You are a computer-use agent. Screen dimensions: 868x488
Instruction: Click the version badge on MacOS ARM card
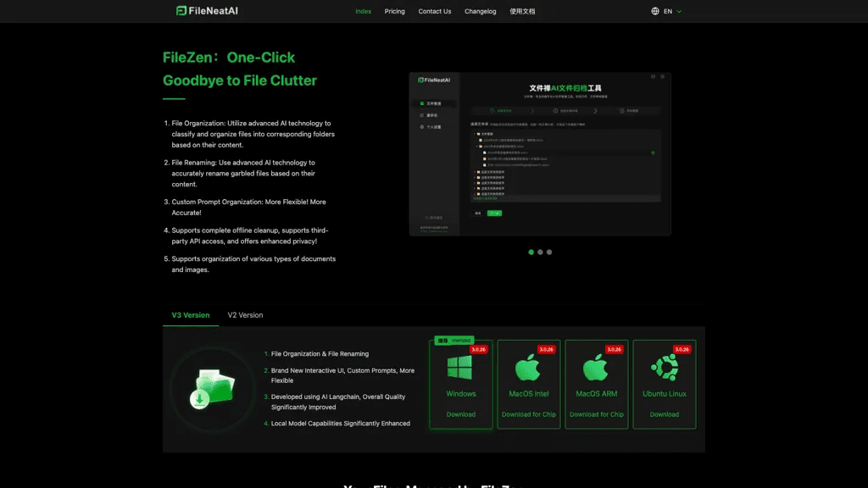pyautogui.click(x=614, y=350)
